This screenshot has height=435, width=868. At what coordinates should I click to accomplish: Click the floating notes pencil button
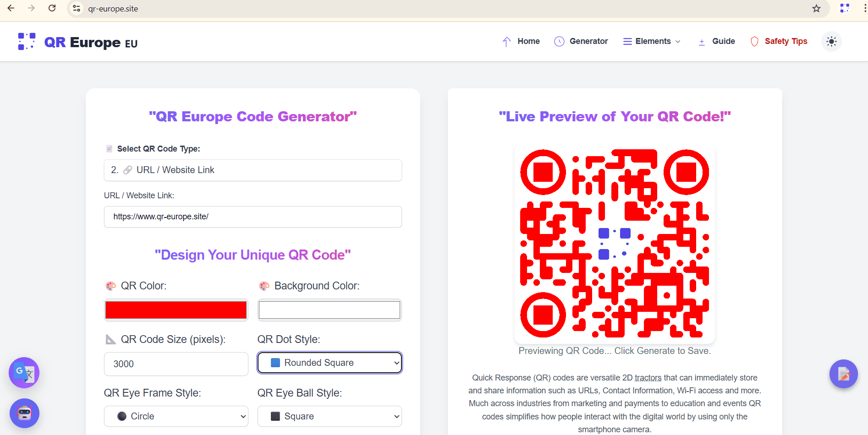pyautogui.click(x=843, y=374)
